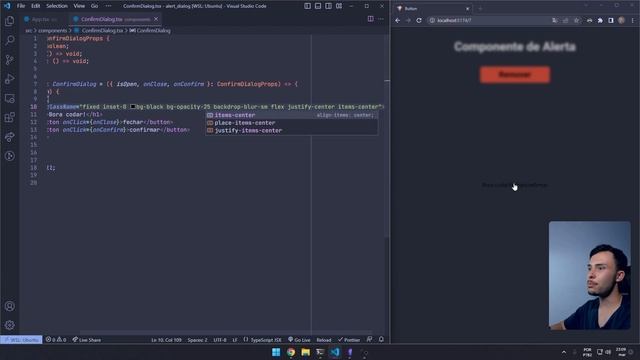
Task: Split the editor to the right
Action: tap(370, 19)
